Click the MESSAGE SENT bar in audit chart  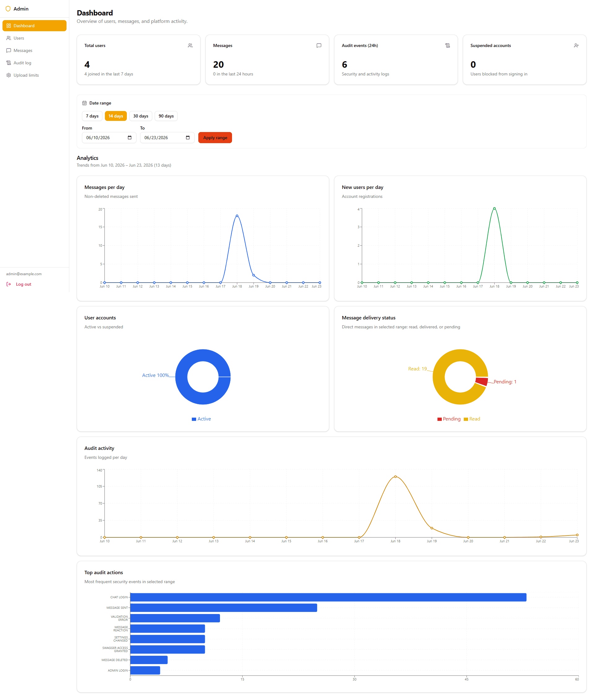[224, 608]
